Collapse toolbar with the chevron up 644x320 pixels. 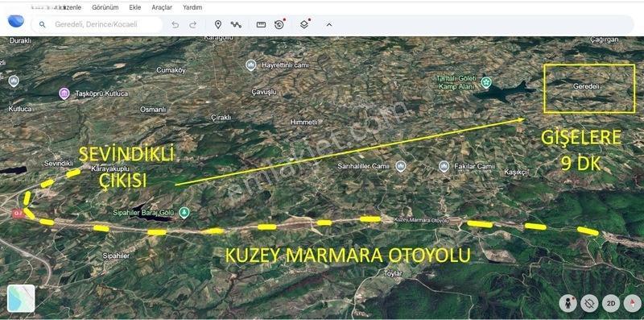click(329, 25)
